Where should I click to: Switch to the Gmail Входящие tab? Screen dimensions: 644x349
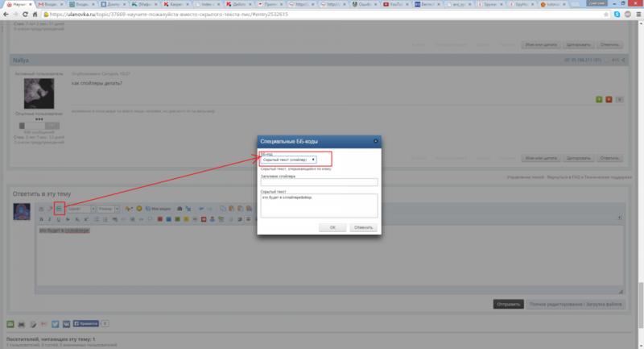(x=51, y=4)
